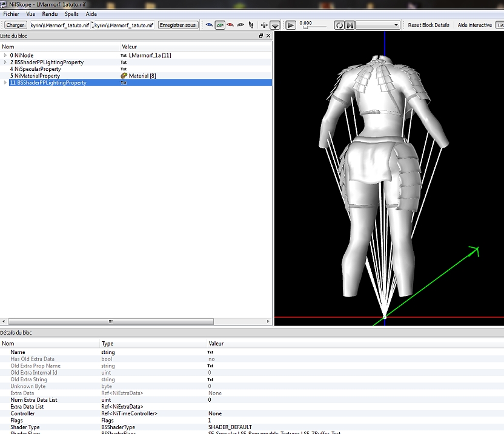Viewport: 504px width, 434px height.
Task: Open the Aide menu
Action: pos(91,14)
